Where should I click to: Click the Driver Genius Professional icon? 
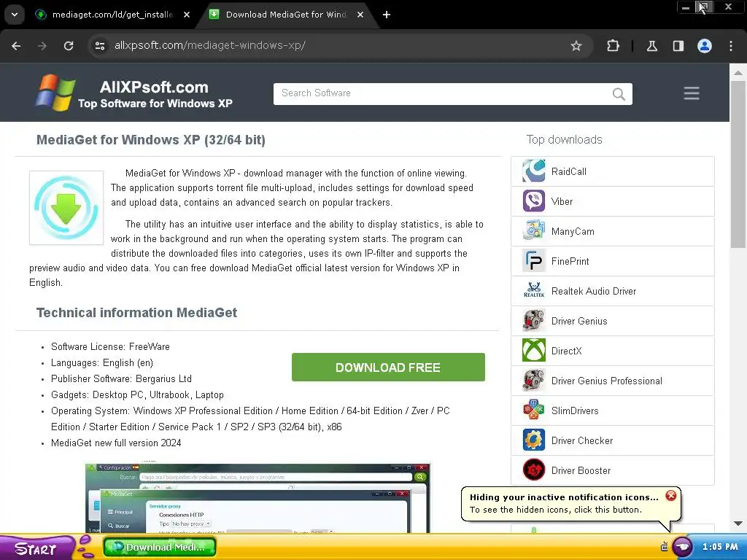pos(533,381)
